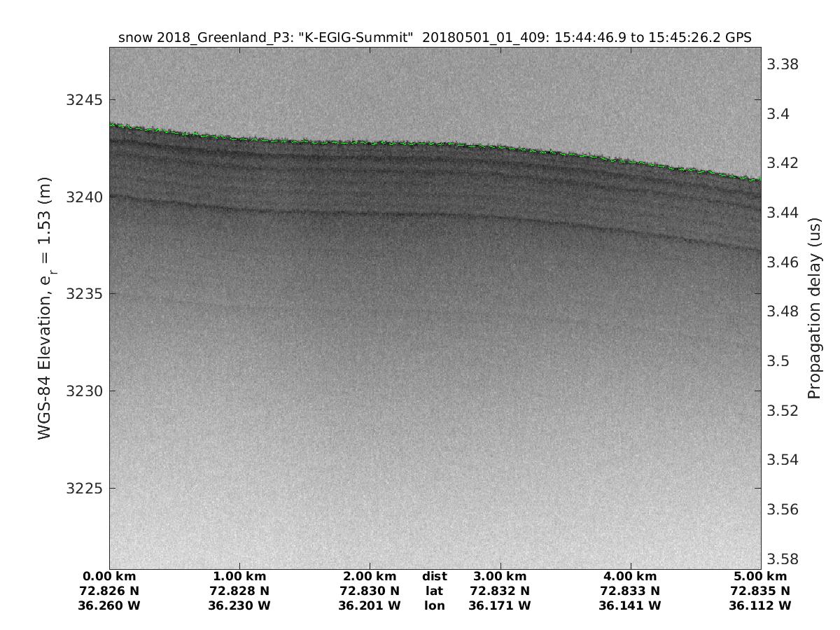
Task: Click the 1.00 km distance label
Action: pyautogui.click(x=239, y=577)
